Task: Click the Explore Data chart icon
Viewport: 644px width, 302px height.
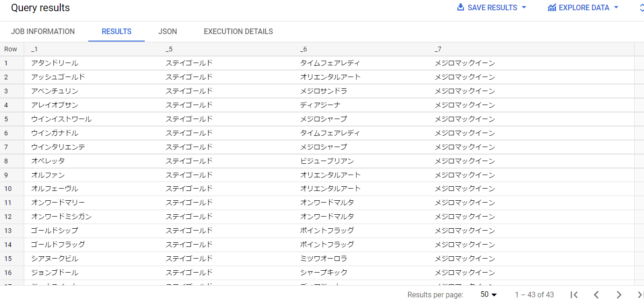Action: pyautogui.click(x=552, y=7)
